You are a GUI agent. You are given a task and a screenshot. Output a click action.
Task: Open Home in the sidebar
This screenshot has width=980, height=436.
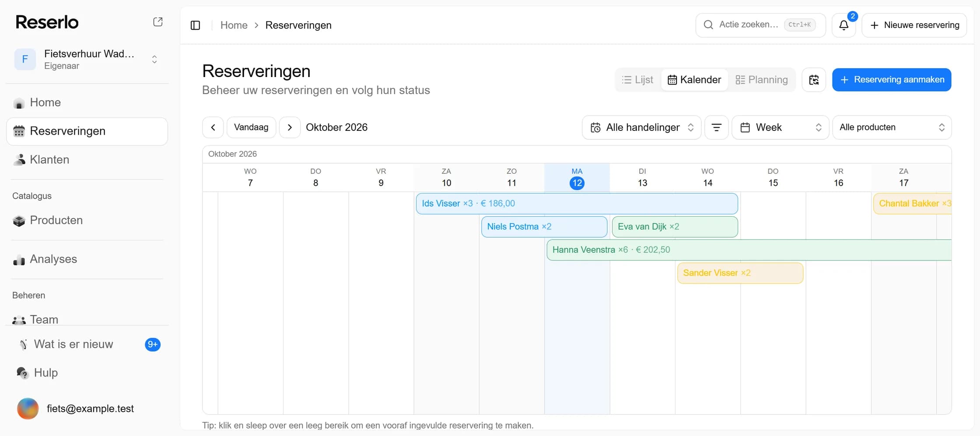[x=87, y=102]
